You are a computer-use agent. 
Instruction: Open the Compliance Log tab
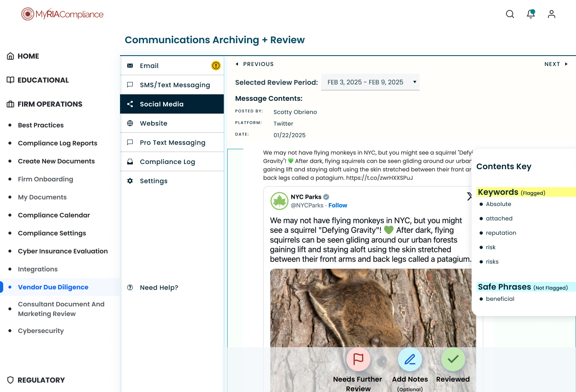tap(172, 162)
